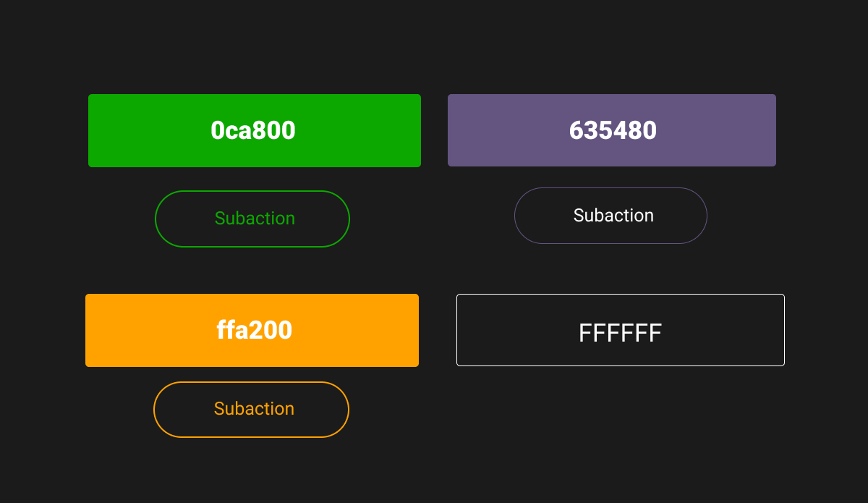
Task: Select the hex label ffa200 text
Action: tap(254, 330)
